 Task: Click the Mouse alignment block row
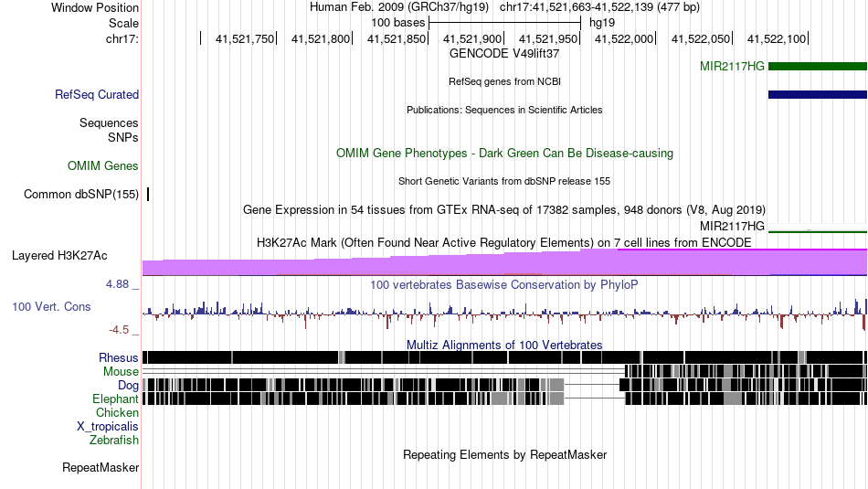tap(505, 371)
